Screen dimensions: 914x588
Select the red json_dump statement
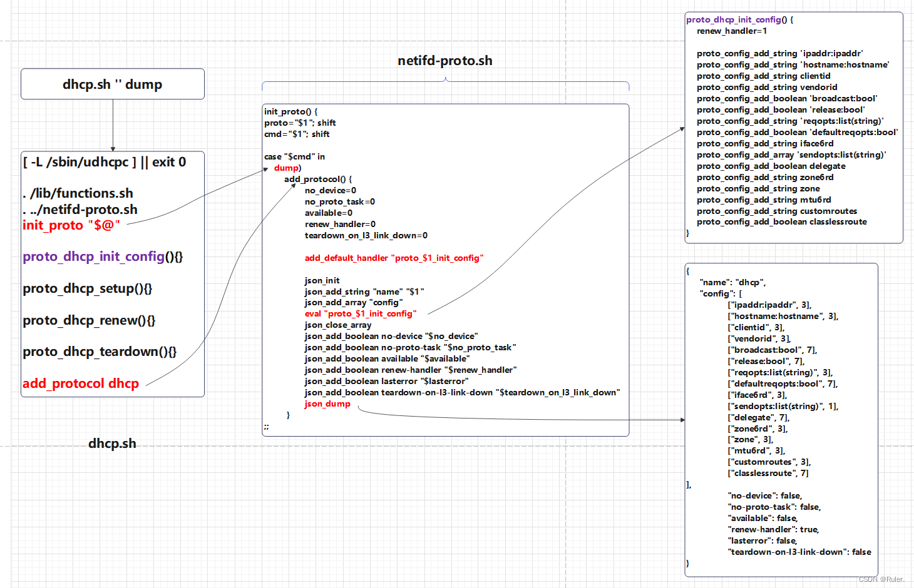click(326, 403)
